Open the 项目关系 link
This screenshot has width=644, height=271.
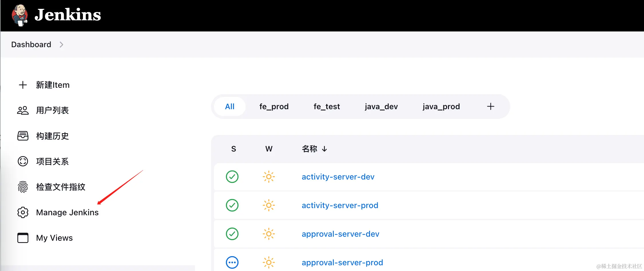(52, 162)
